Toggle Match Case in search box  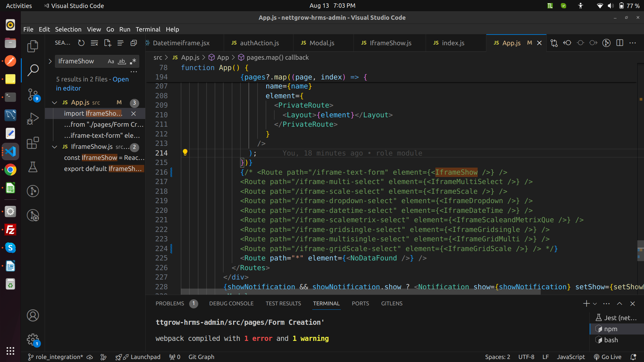[x=111, y=61]
